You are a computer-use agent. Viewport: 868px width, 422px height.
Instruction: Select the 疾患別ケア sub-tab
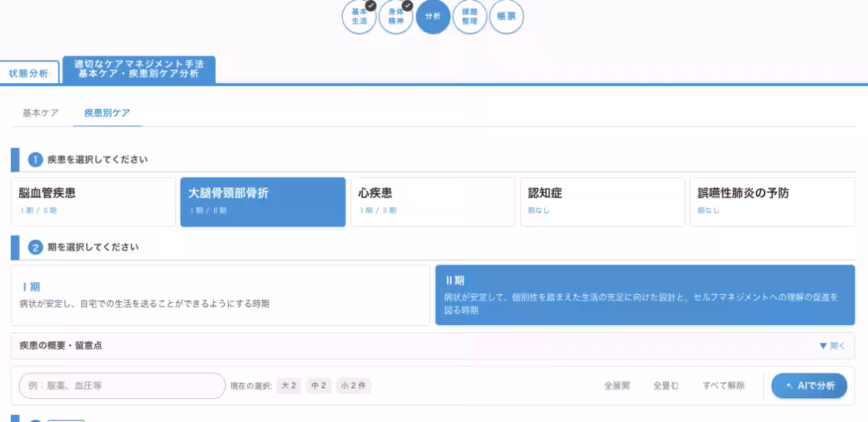[x=107, y=113]
